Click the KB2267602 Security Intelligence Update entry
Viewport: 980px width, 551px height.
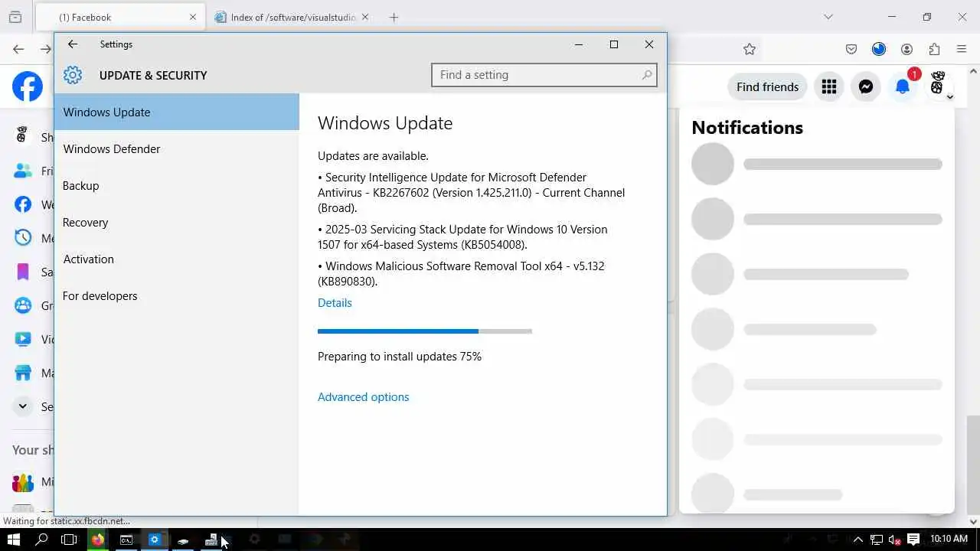point(471,193)
